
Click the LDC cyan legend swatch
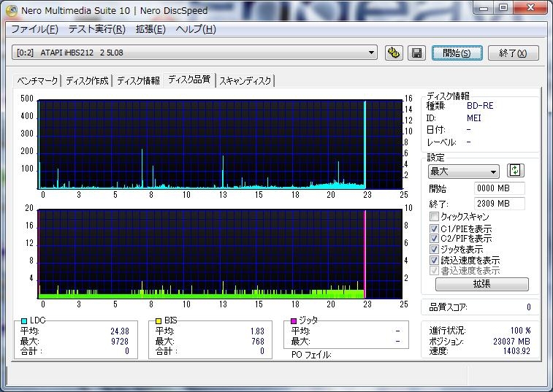(x=24, y=320)
